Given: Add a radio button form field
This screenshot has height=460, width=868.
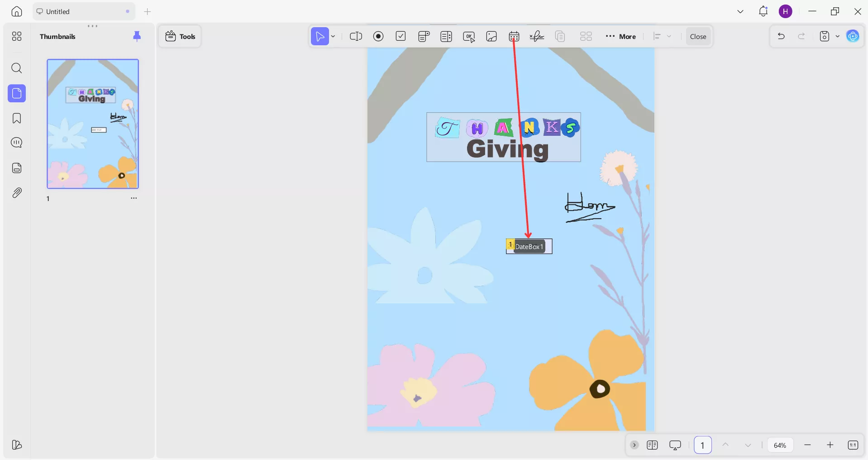Looking at the screenshot, I should (x=378, y=36).
